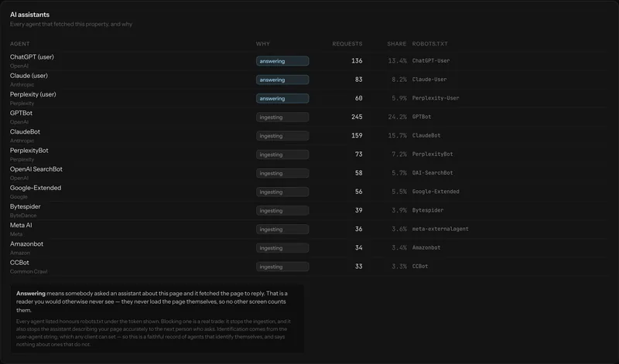Viewport: 619px width, 364px height.
Task: Click the bold Answering word in the note
Action: (31, 294)
